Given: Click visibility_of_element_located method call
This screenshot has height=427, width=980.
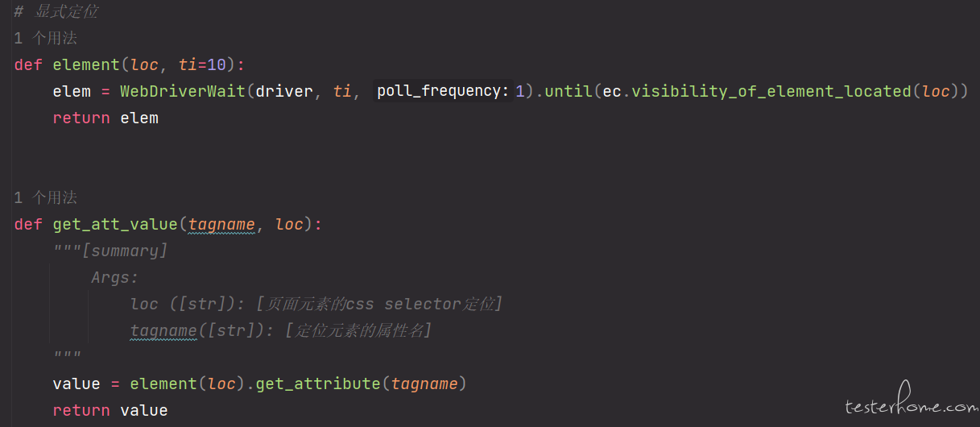Looking at the screenshot, I should pos(771,91).
